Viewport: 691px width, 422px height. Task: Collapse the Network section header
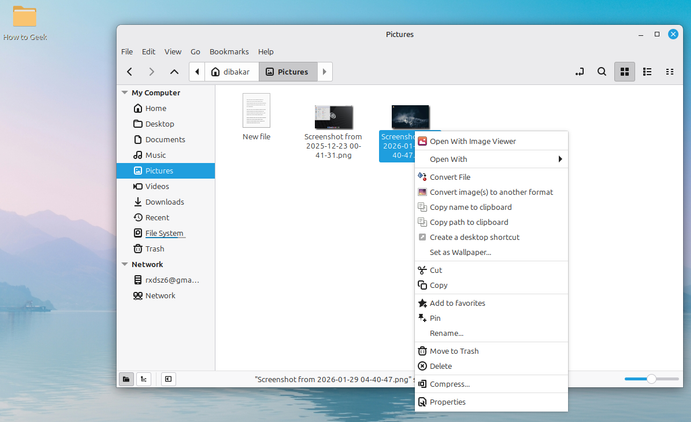(x=125, y=264)
